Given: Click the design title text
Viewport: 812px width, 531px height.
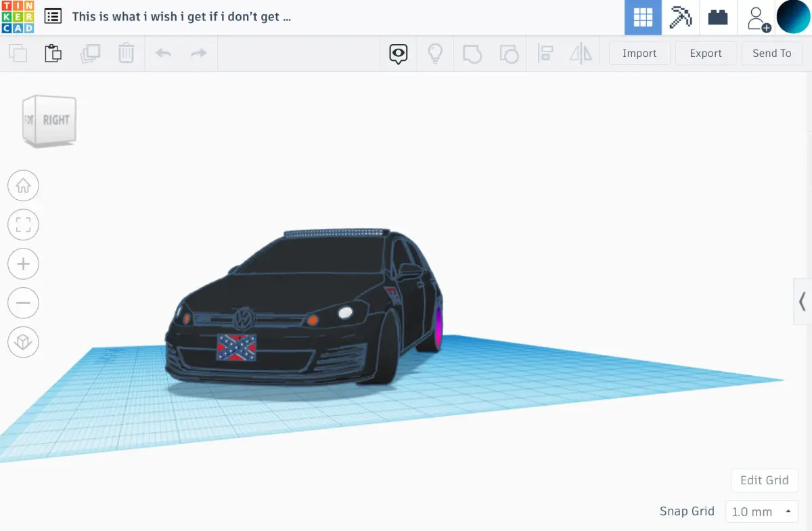Looking at the screenshot, I should [181, 17].
